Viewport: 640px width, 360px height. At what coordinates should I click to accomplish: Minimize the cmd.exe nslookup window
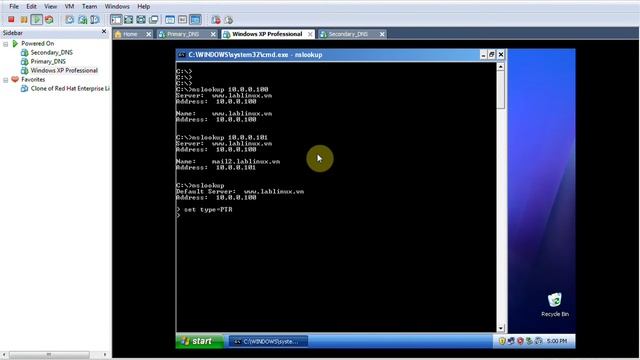click(483, 55)
